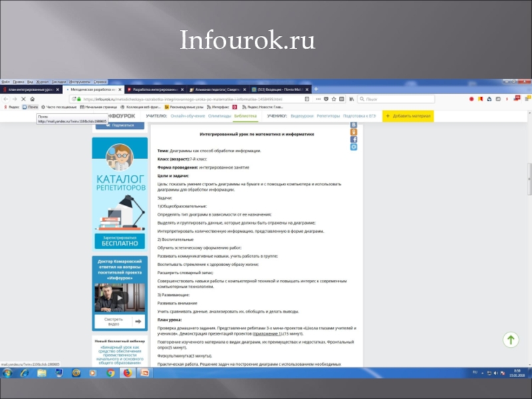
Task: Share page via Mail.ru icon below Facebook
Action: 354,147
